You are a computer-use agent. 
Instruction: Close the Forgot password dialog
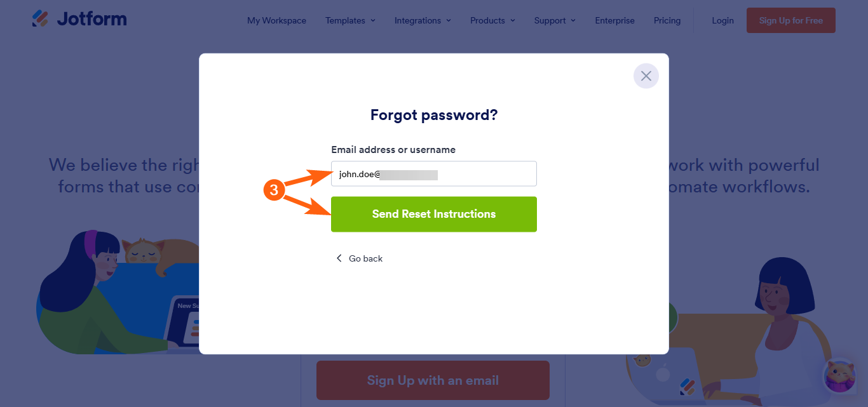(x=646, y=76)
